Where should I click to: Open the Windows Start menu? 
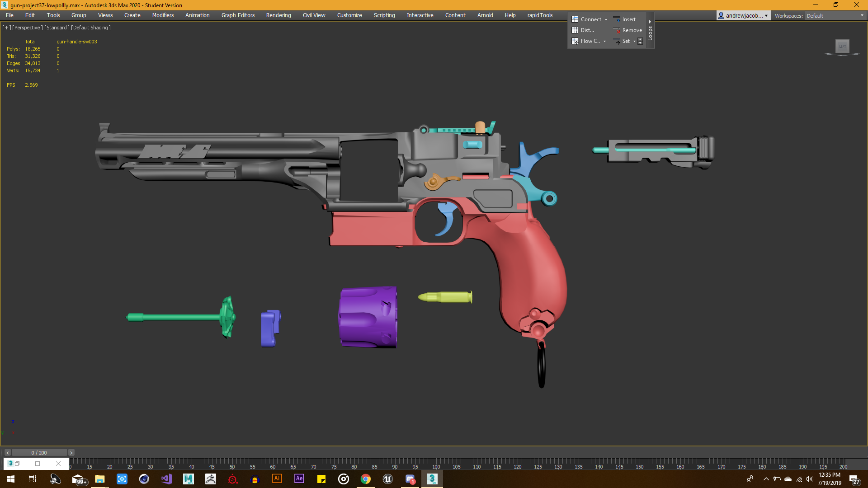[x=11, y=479]
